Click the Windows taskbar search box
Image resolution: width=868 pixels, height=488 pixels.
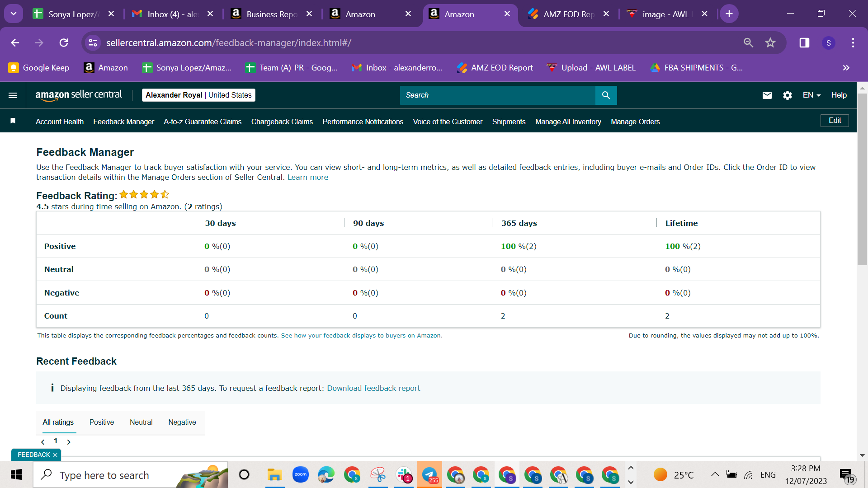pos(130,475)
